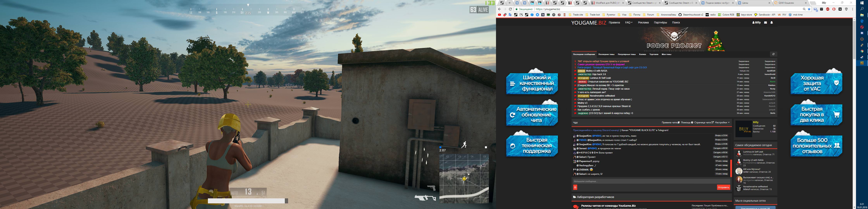
Task: Click the chat scrollbar handle
Action: click(731, 168)
